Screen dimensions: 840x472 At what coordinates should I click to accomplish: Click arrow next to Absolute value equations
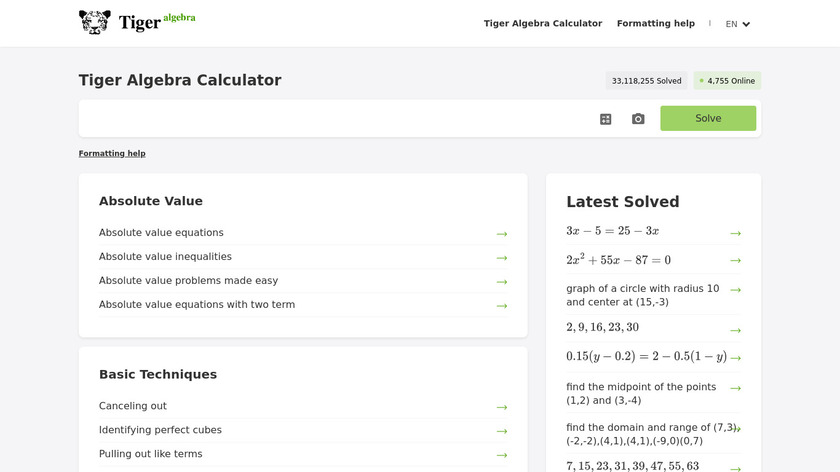coord(502,234)
